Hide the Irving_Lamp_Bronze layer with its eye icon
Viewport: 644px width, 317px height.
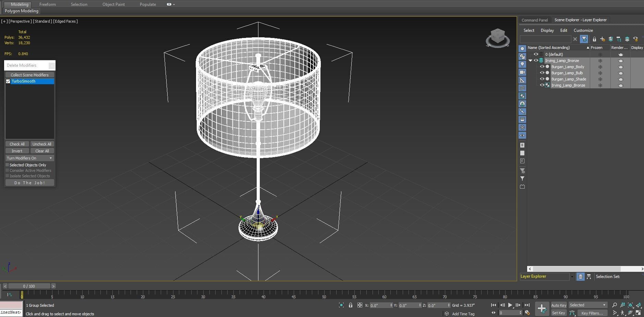tap(536, 61)
